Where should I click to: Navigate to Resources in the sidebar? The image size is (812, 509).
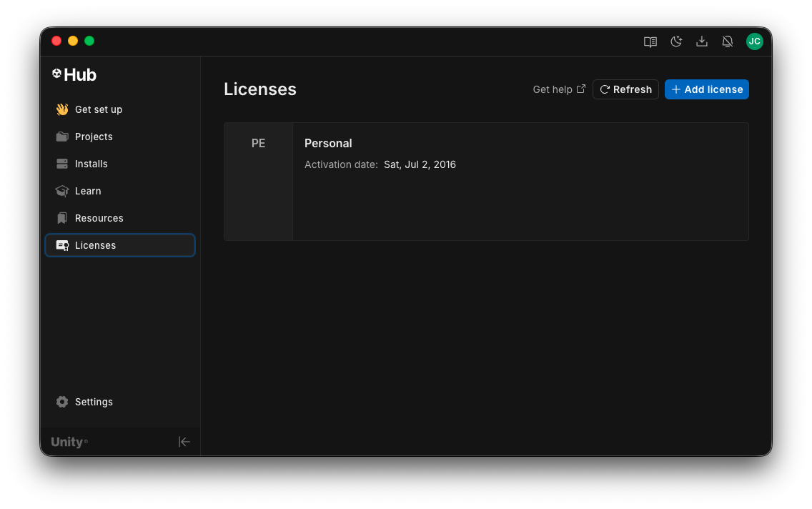click(x=99, y=218)
